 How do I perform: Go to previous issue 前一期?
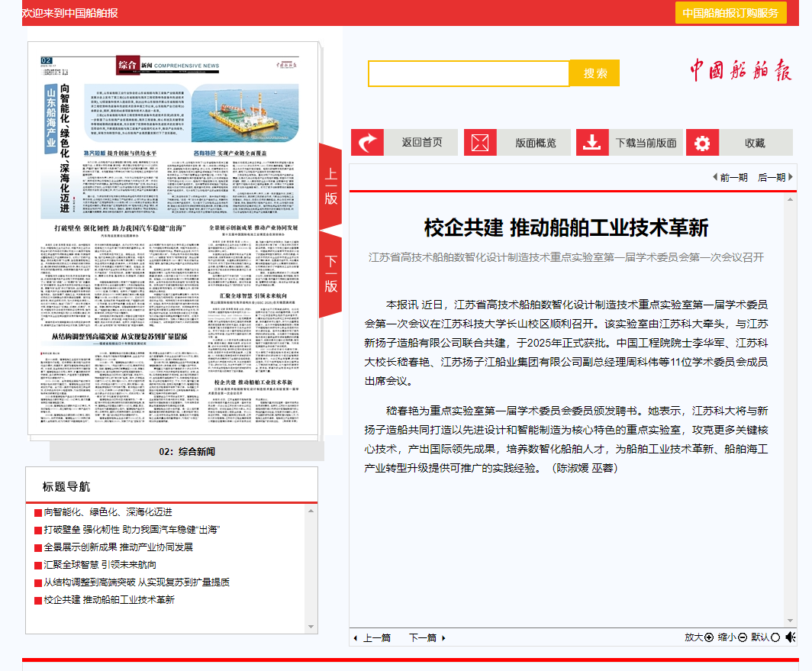(730, 177)
